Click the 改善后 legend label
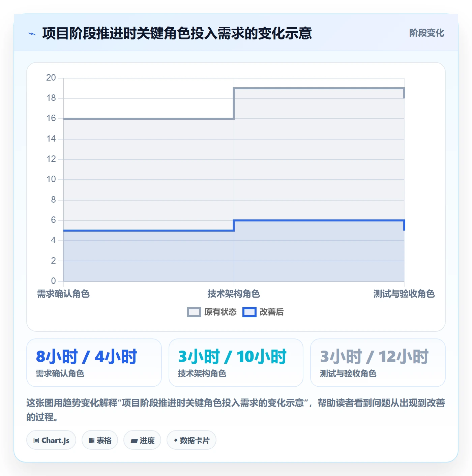The width and height of the screenshot is (472, 476). point(271,312)
